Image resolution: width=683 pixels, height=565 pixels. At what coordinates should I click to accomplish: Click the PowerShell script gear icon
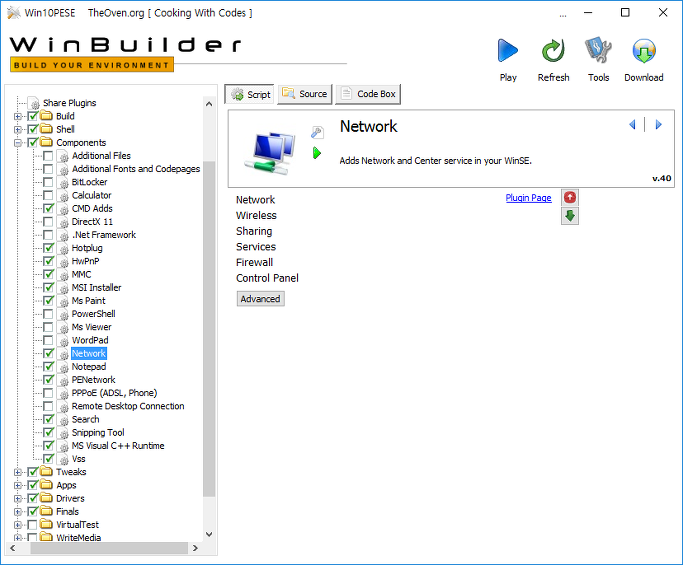coord(64,314)
